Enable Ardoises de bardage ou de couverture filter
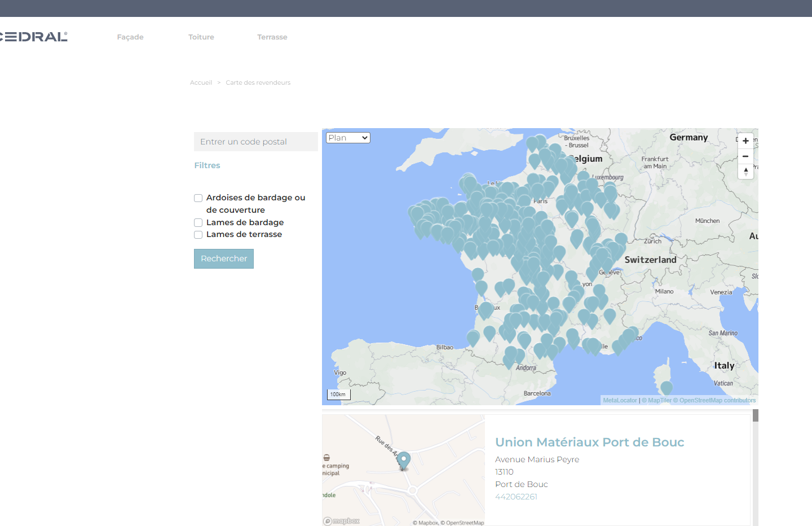This screenshot has width=812, height=526. click(198, 198)
